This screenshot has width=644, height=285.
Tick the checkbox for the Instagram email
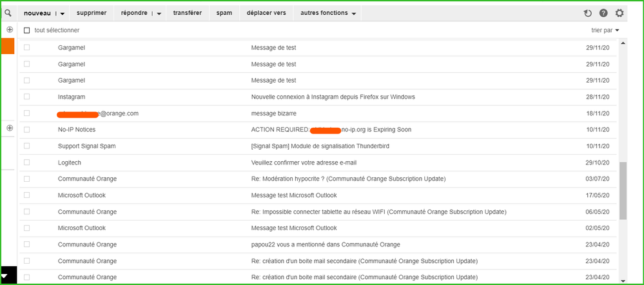point(27,97)
